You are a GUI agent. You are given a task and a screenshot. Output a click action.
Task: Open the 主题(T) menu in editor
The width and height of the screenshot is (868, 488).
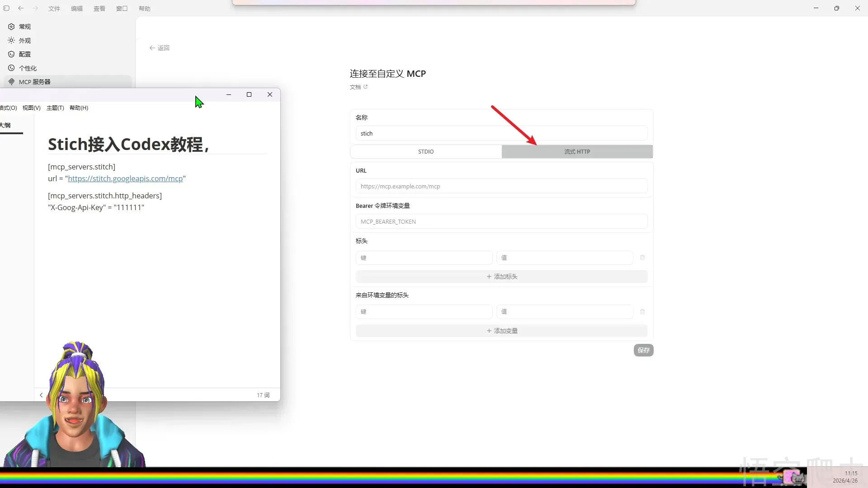coord(55,108)
